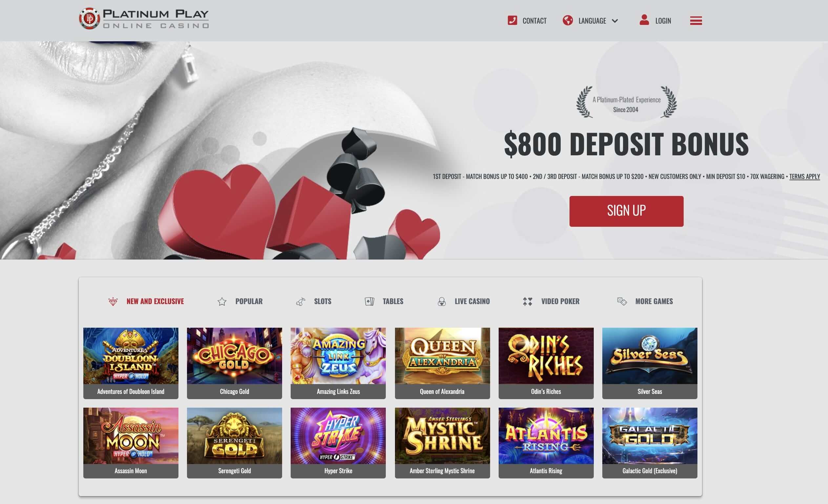This screenshot has width=828, height=504.
Task: Open the Terms Apply link
Action: 804,176
